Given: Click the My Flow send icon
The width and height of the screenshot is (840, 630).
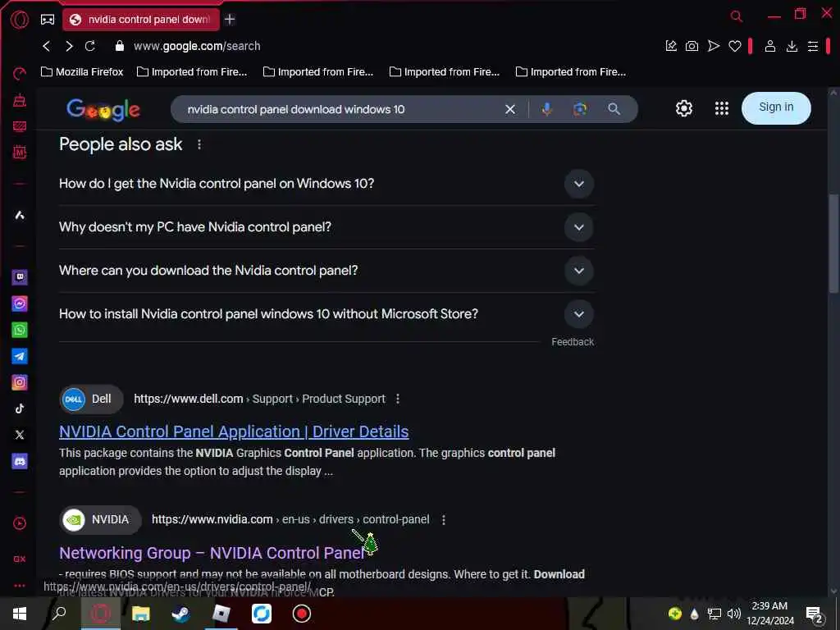Looking at the screenshot, I should point(714,46).
